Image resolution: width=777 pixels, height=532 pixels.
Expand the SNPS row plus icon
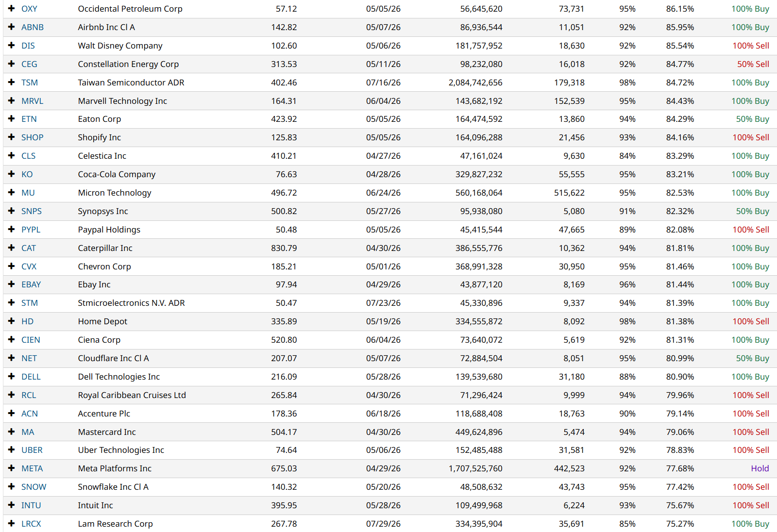pyautogui.click(x=12, y=211)
